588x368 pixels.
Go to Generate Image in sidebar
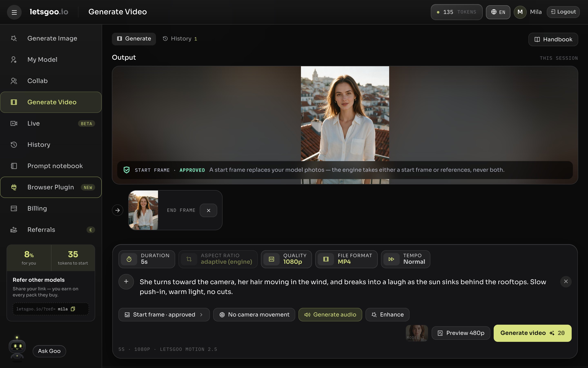click(x=51, y=38)
